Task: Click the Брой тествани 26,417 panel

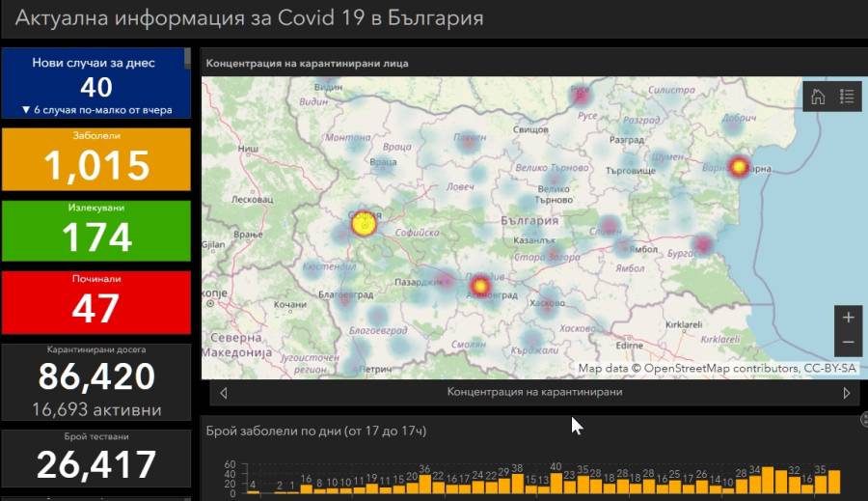Action: point(96,458)
